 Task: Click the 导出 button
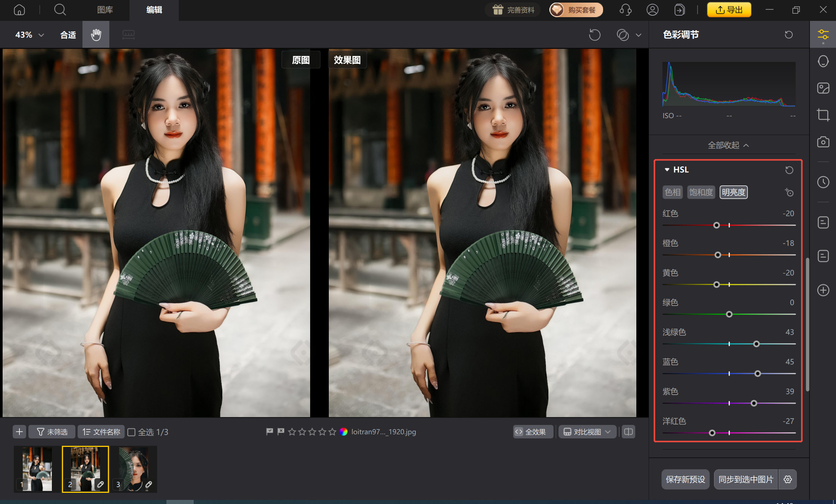click(729, 10)
